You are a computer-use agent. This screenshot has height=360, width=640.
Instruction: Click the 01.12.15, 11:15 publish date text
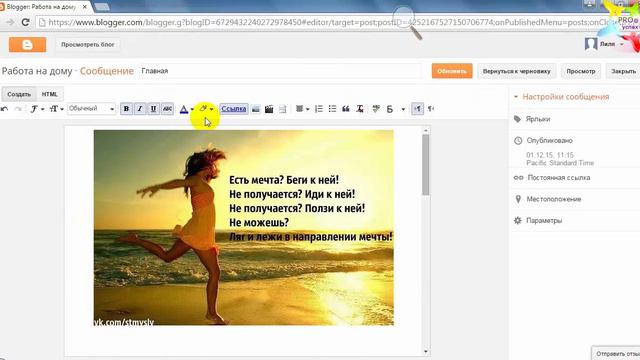[x=550, y=155]
